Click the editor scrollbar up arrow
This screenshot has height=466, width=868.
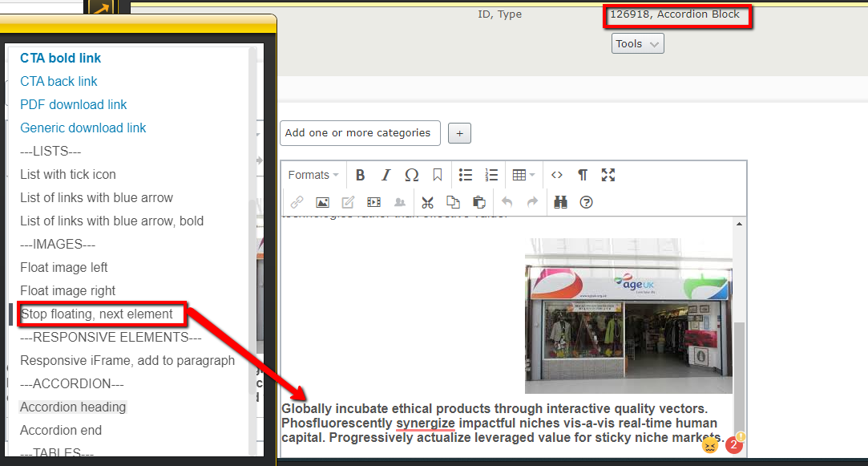[x=739, y=224]
